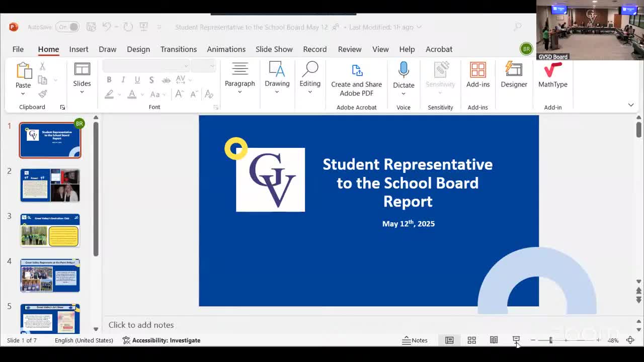
Task: Open Add-ins from the ribbon
Action: pos(477,75)
